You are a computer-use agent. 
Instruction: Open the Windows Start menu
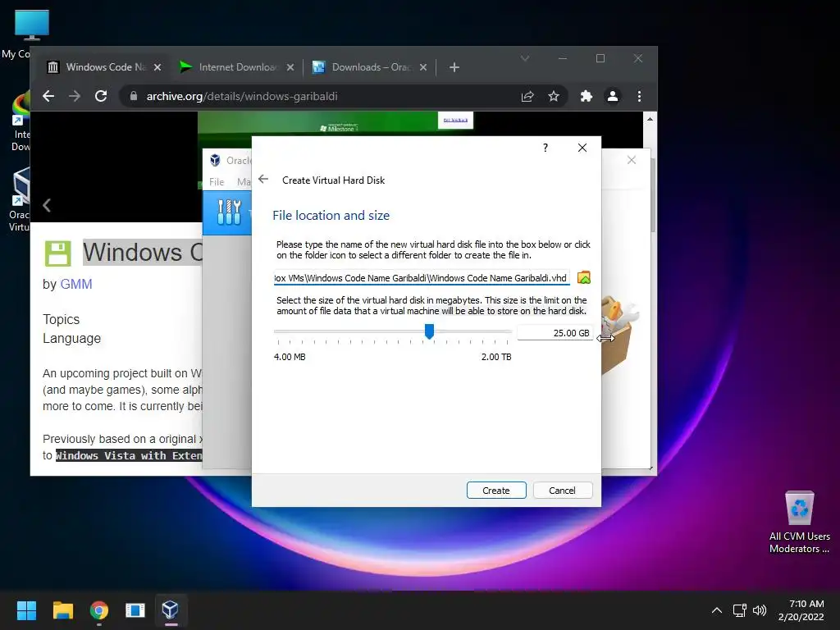pos(26,610)
